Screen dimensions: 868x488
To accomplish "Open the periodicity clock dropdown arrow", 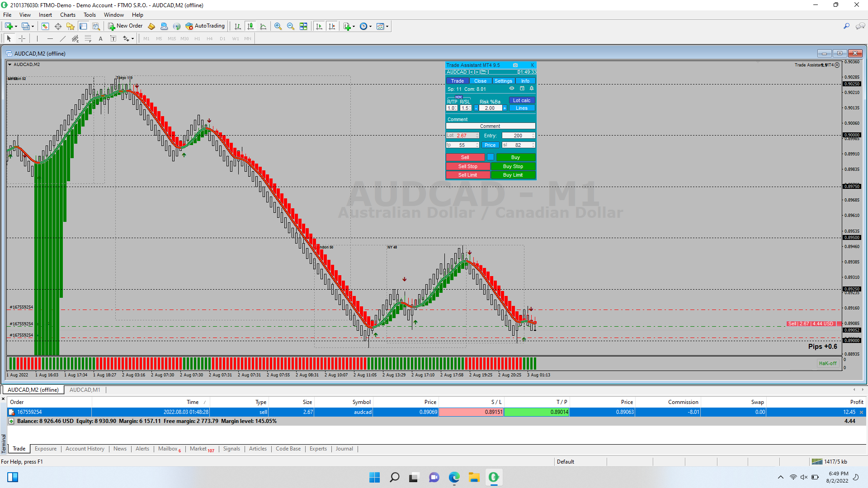I will coord(371,26).
